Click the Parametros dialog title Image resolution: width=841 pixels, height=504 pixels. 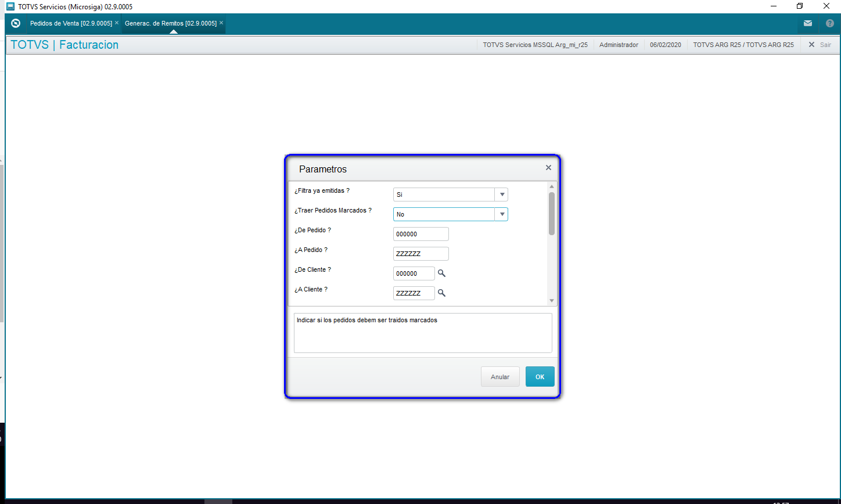pos(323,170)
